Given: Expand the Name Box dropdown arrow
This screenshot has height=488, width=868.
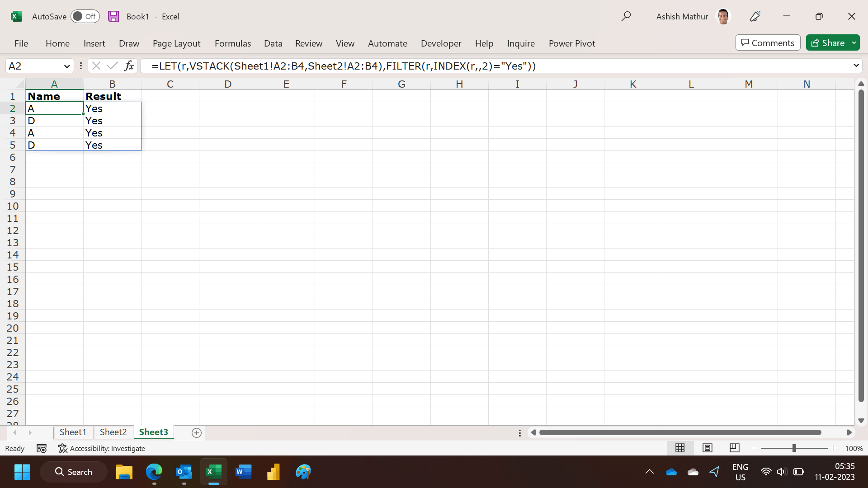Looking at the screenshot, I should [x=67, y=66].
